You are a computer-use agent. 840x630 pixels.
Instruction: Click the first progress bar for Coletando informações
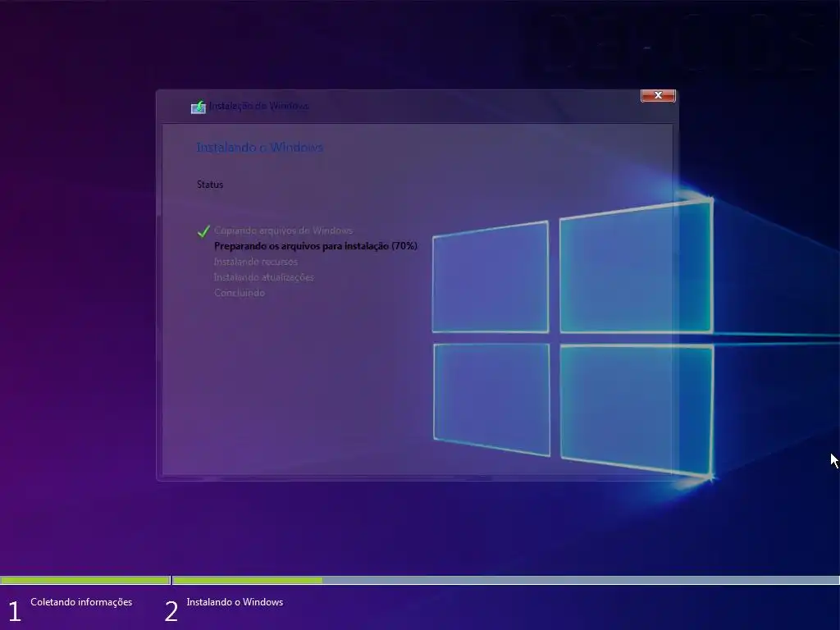coord(85,580)
